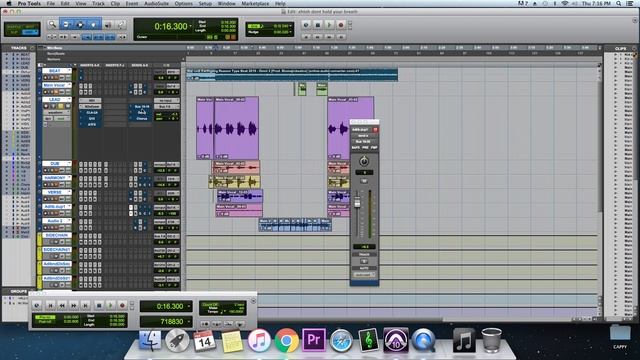Select the Scrubber speaker tool

[x=108, y=25]
